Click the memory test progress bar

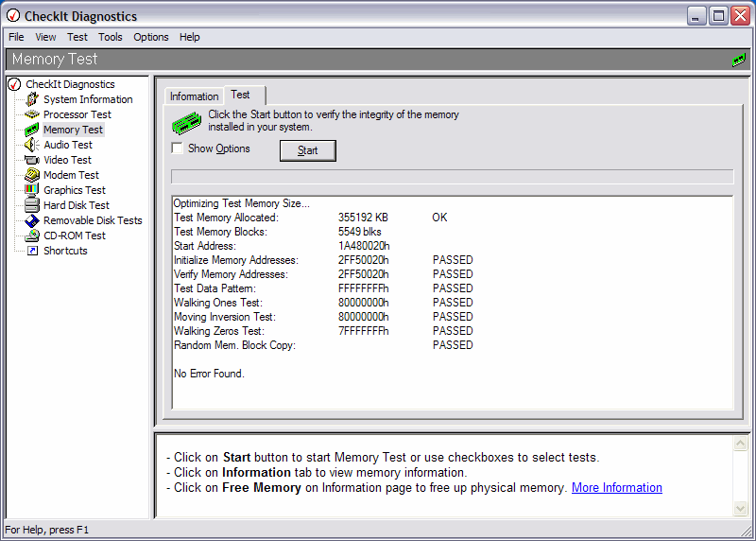(453, 177)
